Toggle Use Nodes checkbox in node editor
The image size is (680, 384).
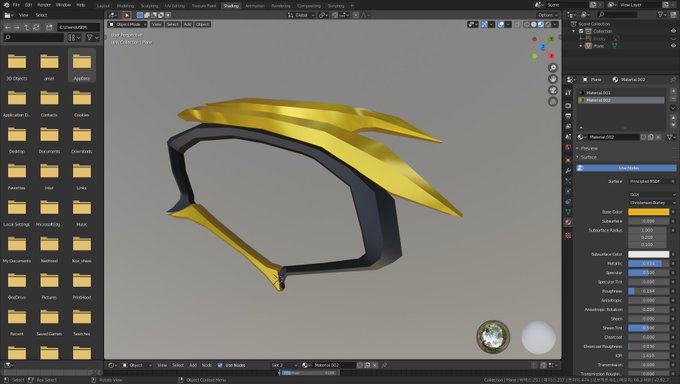[x=220, y=365]
